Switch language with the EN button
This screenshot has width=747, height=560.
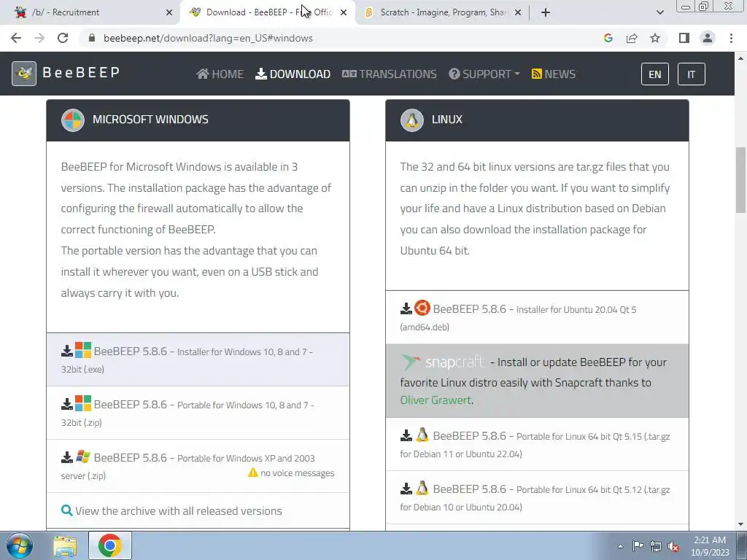654,74
